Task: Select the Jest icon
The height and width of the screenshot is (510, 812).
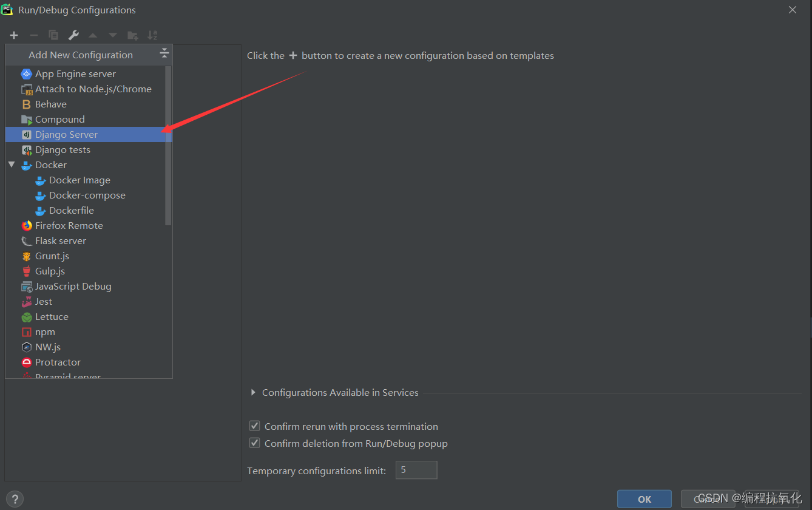Action: [x=27, y=302]
